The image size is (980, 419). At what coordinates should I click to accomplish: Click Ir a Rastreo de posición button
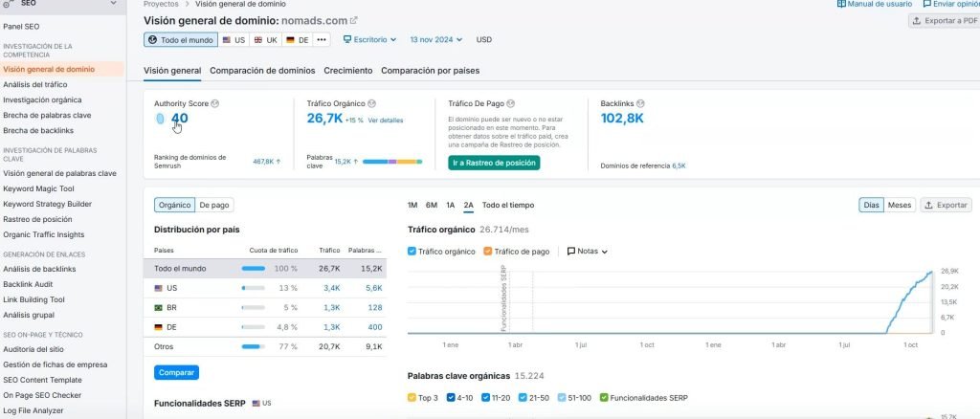pyautogui.click(x=494, y=163)
